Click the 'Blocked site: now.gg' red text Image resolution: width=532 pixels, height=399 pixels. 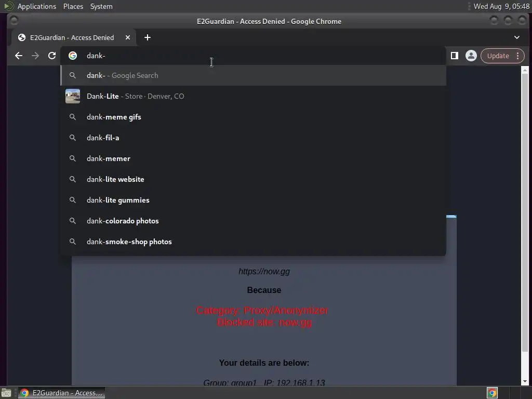click(x=264, y=322)
